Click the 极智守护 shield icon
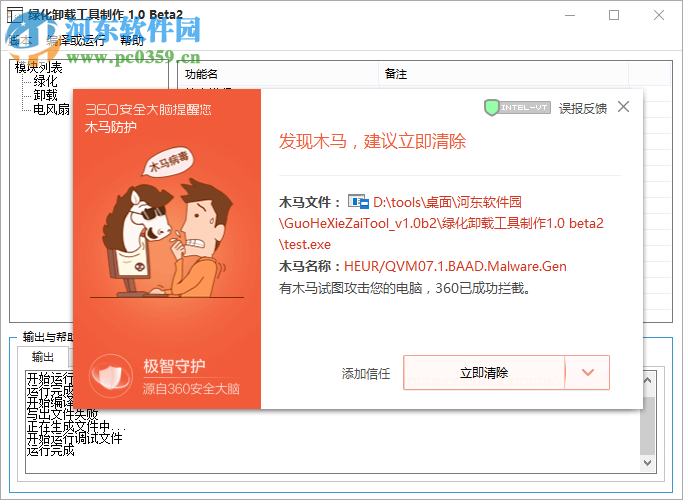The height and width of the screenshot is (500, 683). click(110, 376)
